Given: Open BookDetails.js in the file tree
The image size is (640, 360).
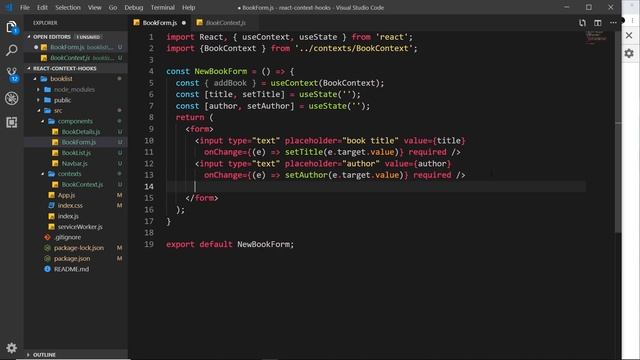Looking at the screenshot, I should pos(76,132).
